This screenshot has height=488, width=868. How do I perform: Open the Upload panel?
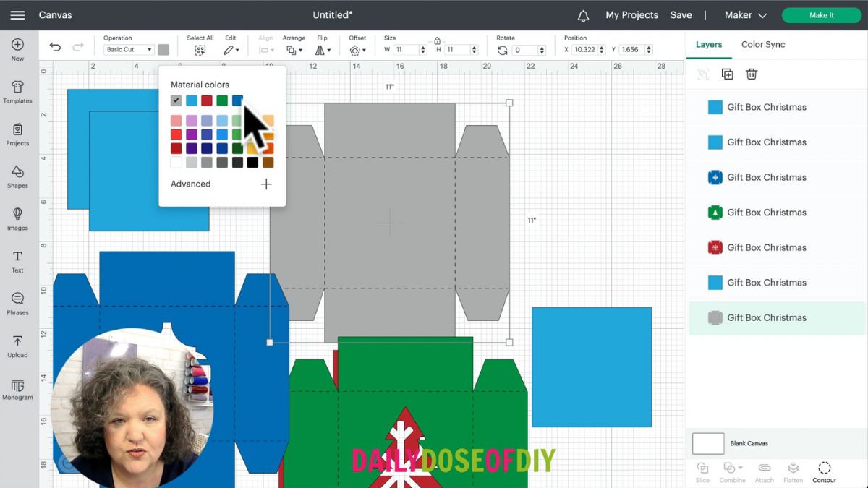(17, 346)
